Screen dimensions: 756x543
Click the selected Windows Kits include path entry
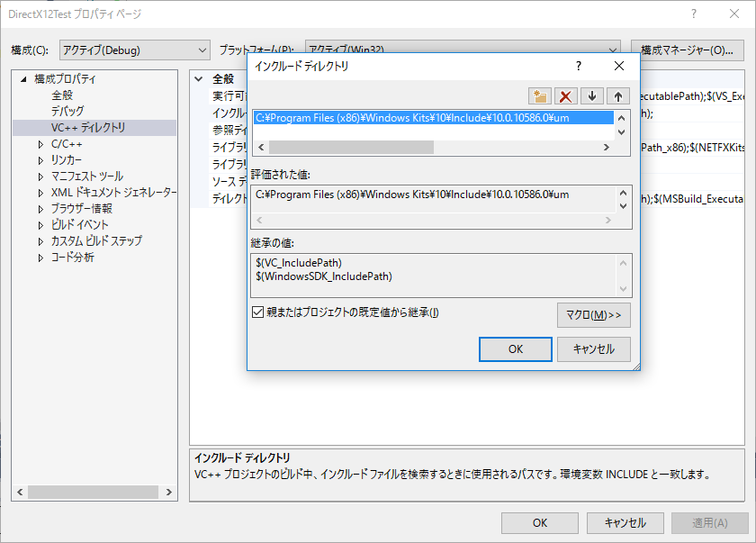412,117
